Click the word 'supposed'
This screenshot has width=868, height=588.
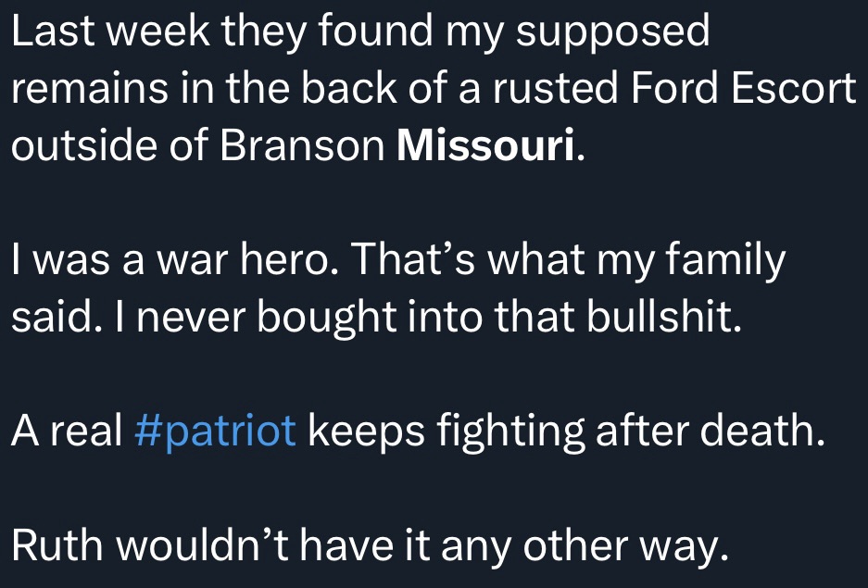[611, 33]
